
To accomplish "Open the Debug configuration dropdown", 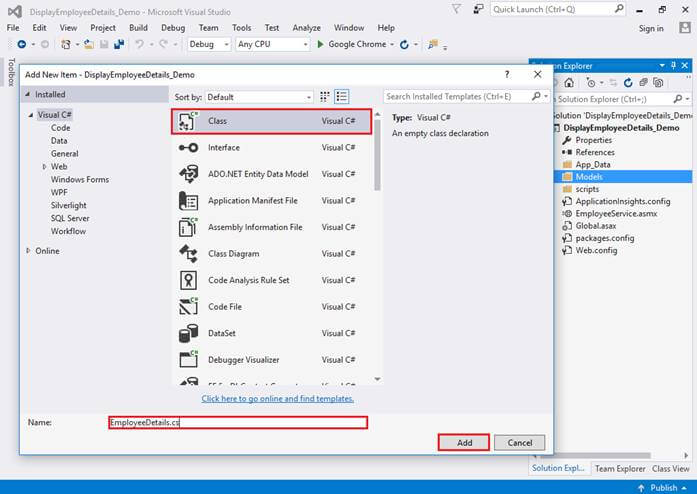I will pos(208,44).
